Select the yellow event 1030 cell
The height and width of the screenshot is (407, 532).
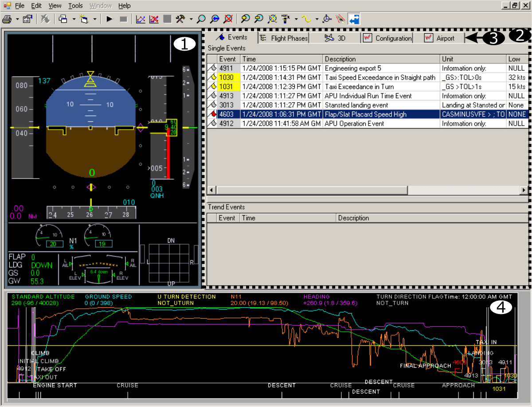pyautogui.click(x=229, y=78)
